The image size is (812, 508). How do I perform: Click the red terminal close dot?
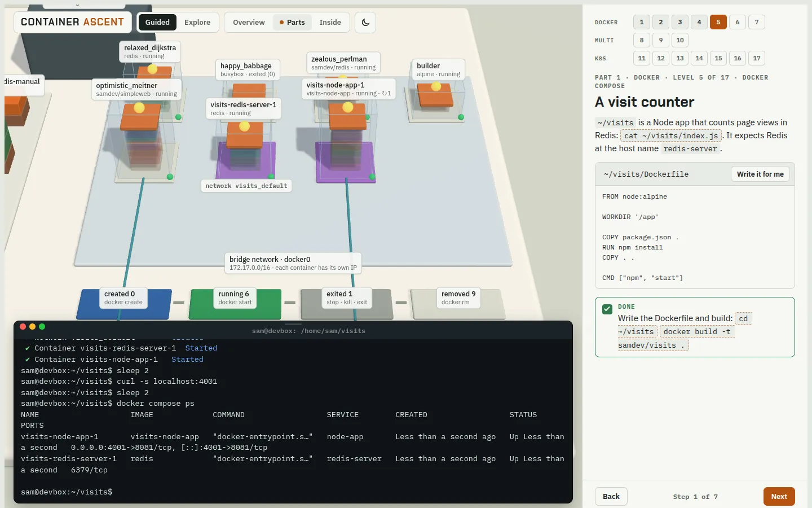coord(23,327)
